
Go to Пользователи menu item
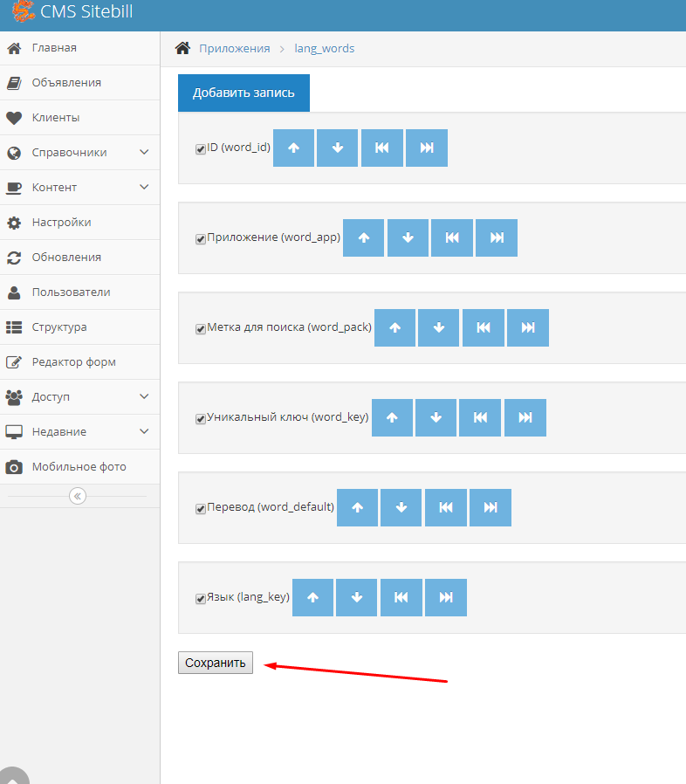71,292
